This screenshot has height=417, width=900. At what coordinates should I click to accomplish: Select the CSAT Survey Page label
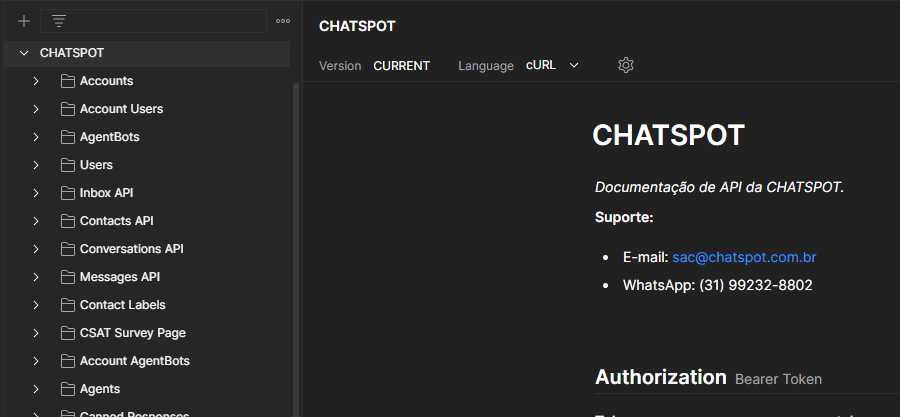click(133, 333)
